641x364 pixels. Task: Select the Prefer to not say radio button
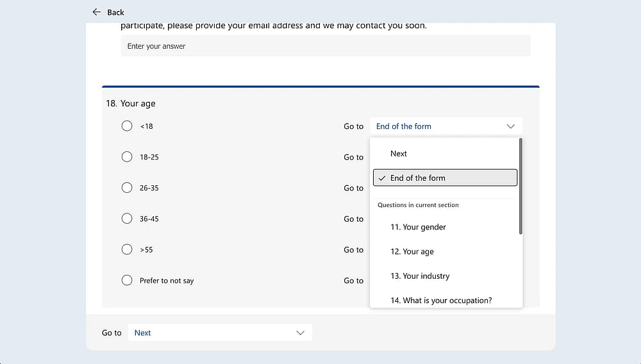click(127, 280)
